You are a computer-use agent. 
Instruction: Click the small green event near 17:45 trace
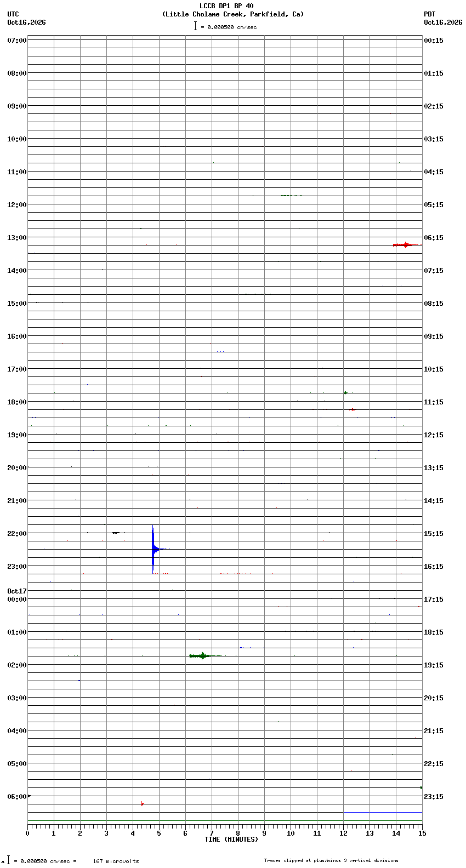346,393
